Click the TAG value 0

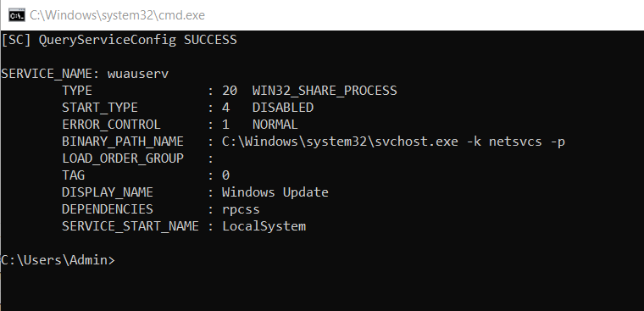pyautogui.click(x=225, y=175)
